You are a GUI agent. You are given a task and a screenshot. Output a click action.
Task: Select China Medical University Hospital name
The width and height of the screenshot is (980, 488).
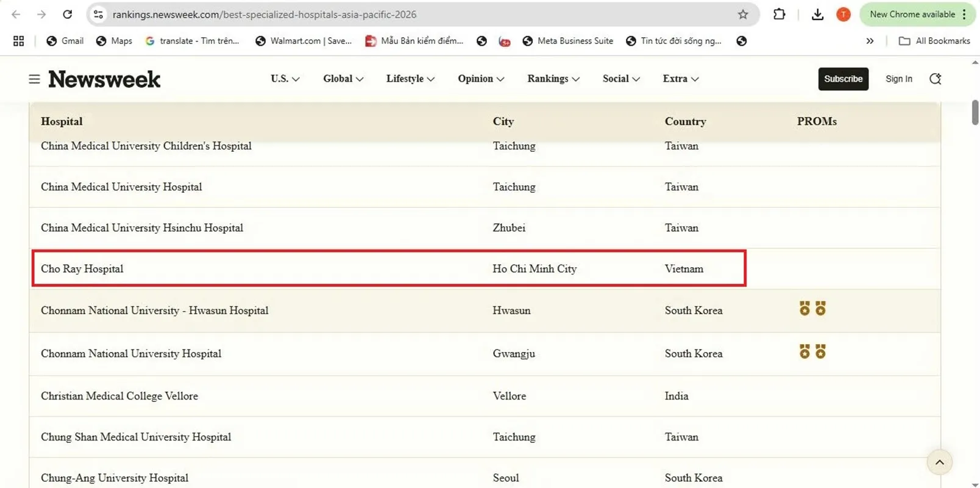coord(121,187)
